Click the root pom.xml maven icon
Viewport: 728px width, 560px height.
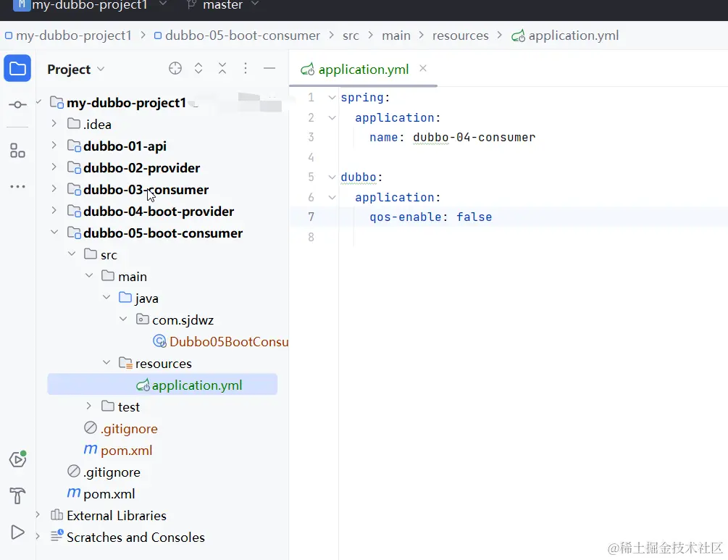pos(74,493)
